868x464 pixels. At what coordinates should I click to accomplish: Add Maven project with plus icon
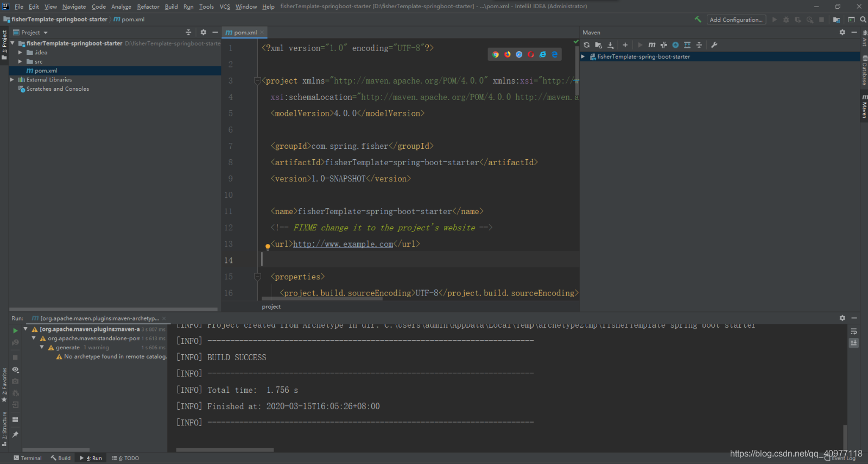(625, 45)
